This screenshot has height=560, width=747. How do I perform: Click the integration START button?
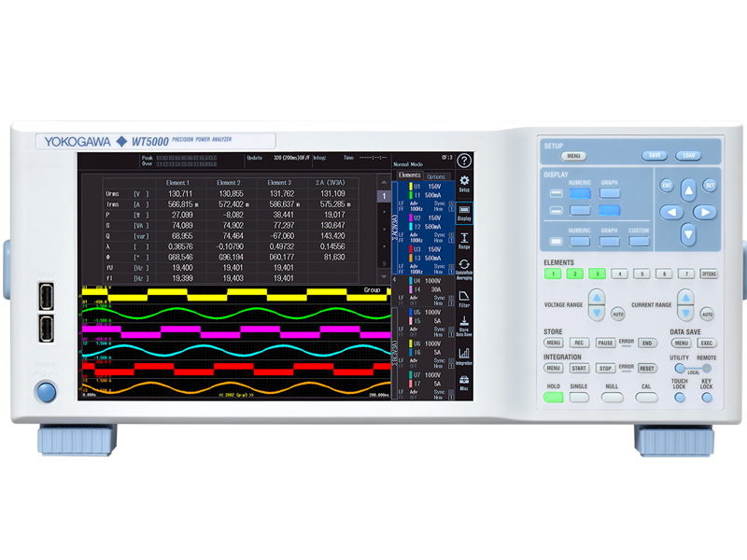[x=579, y=368]
